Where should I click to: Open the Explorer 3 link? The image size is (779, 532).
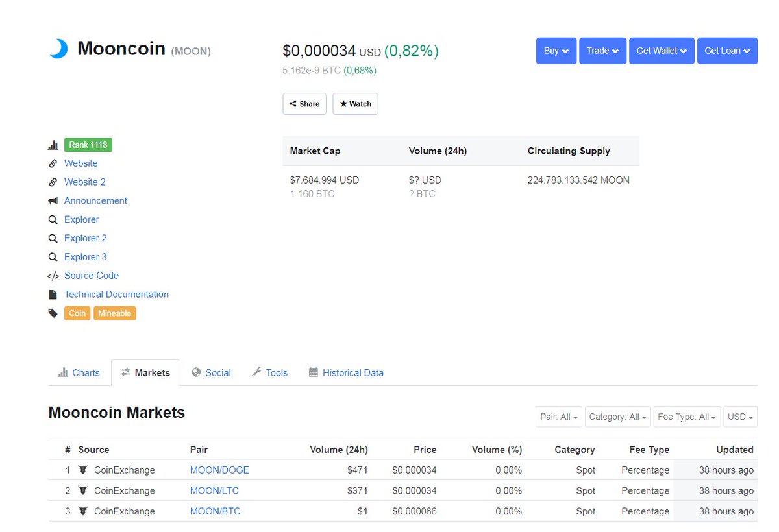[86, 257]
